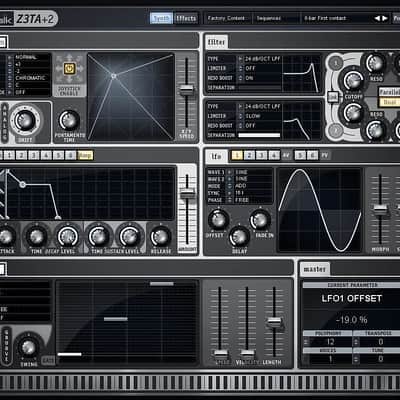Screen dimensions: 400x400
Task: Toggle filter 2 enable button
Action: pyautogui.click(x=336, y=130)
